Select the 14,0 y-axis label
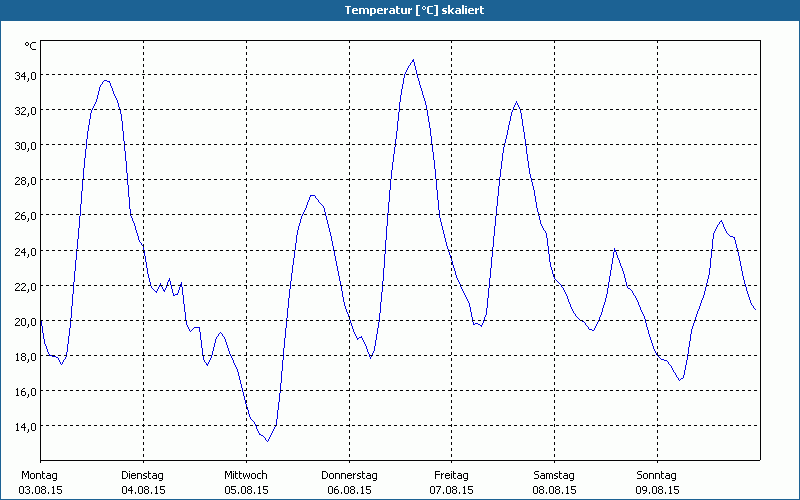 (24, 426)
